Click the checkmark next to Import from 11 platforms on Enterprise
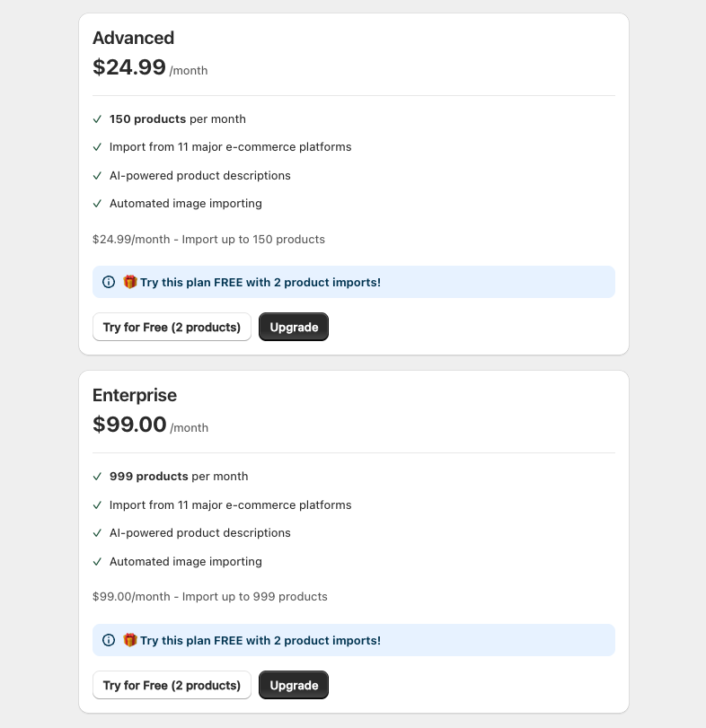Viewport: 706px width, 728px height. 97,504
